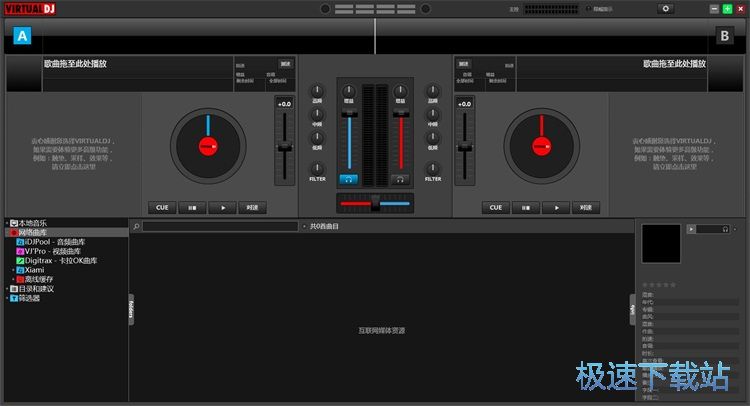Image resolution: width=750 pixels, height=406 pixels.
Task: Click deck B jog wheel
Action: point(541,146)
